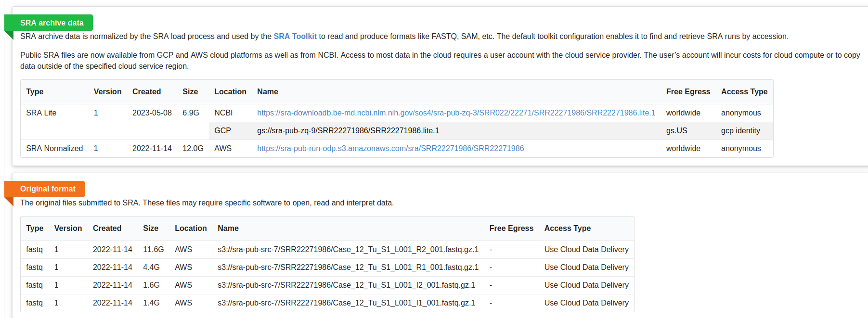The height and width of the screenshot is (318, 868).
Task: Click the Case_12_Tu_S1_L001_R1_001.fastq.gz.1 file name
Action: pos(348,267)
